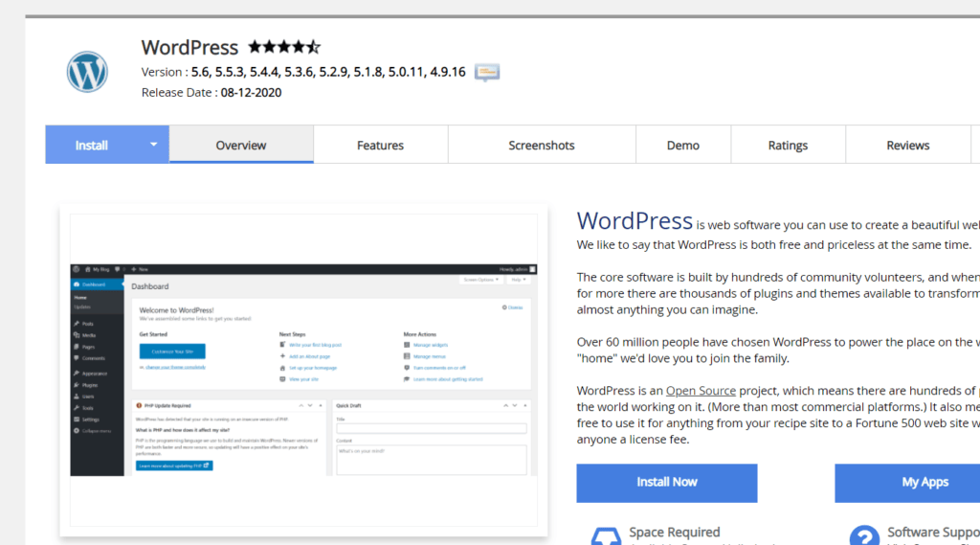Click the Space Required label
980x545 pixels.
(x=675, y=532)
